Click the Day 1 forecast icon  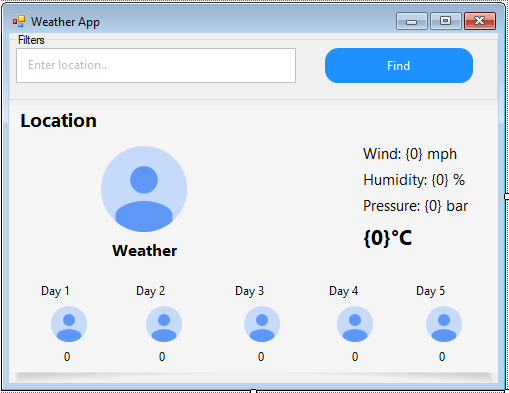pos(69,324)
